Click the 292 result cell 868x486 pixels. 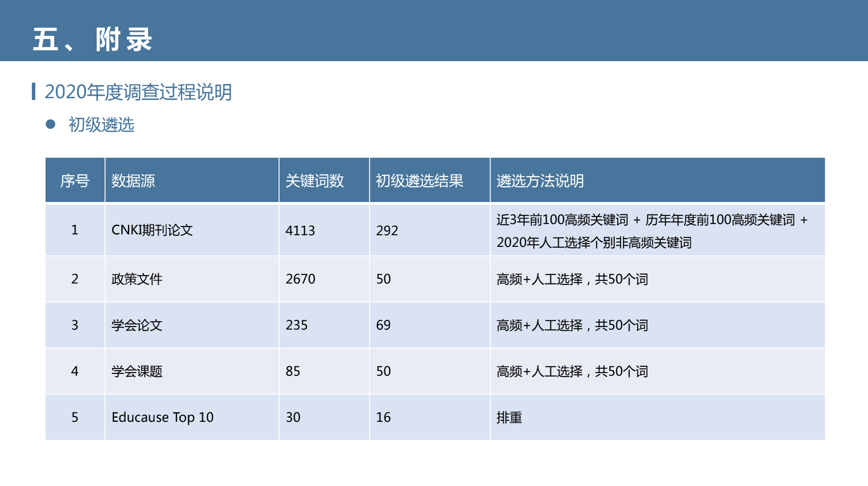[x=387, y=231]
